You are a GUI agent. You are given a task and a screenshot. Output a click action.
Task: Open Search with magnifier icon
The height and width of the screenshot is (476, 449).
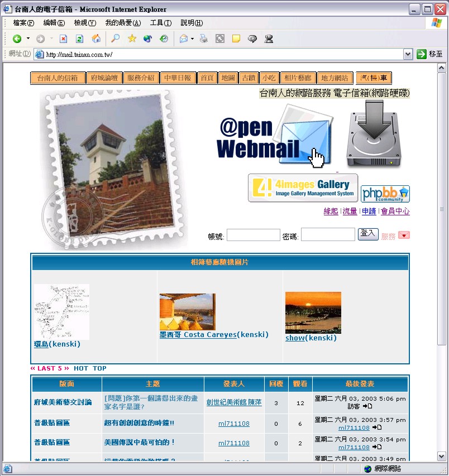pyautogui.click(x=115, y=39)
